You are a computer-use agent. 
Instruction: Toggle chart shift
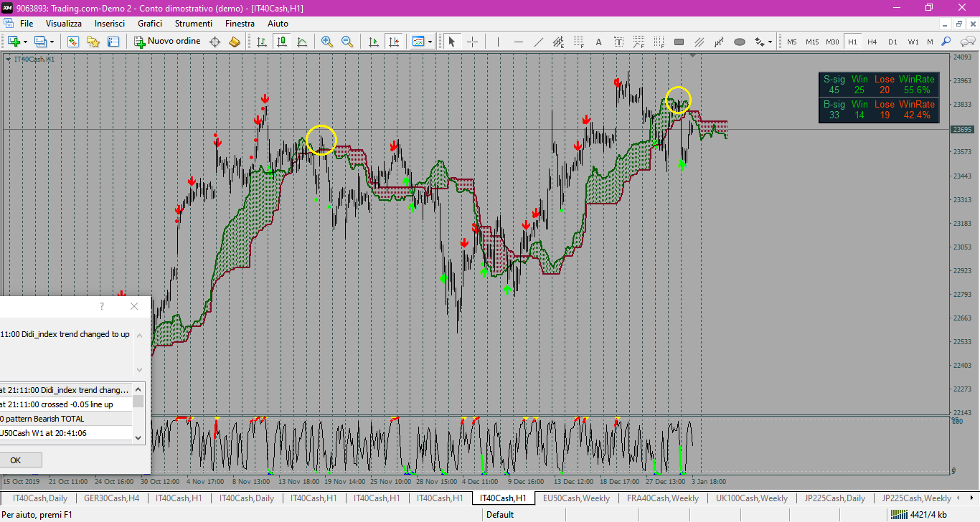point(393,42)
